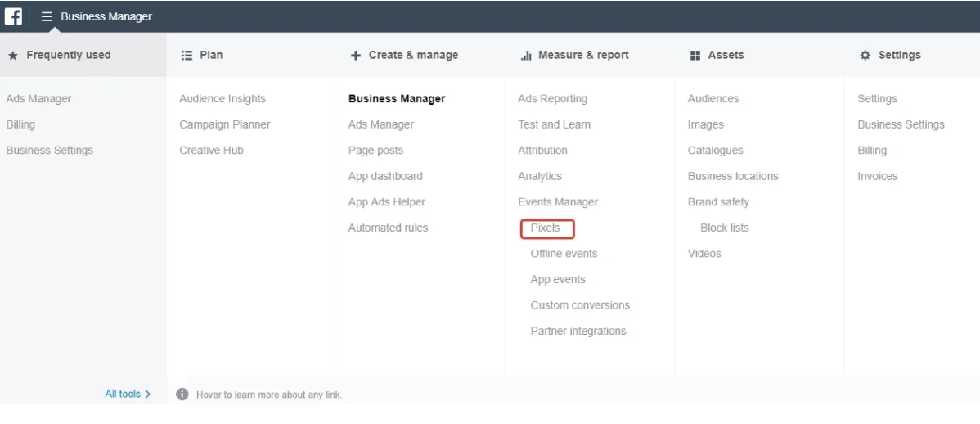The image size is (980, 424).
Task: Open Page posts
Action: (x=375, y=150)
